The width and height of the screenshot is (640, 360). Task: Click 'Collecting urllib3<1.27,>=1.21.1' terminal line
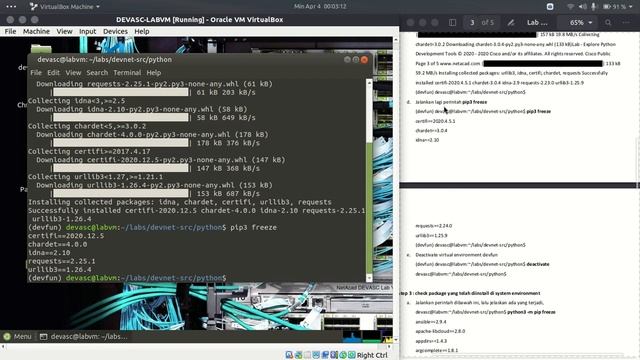point(95,177)
